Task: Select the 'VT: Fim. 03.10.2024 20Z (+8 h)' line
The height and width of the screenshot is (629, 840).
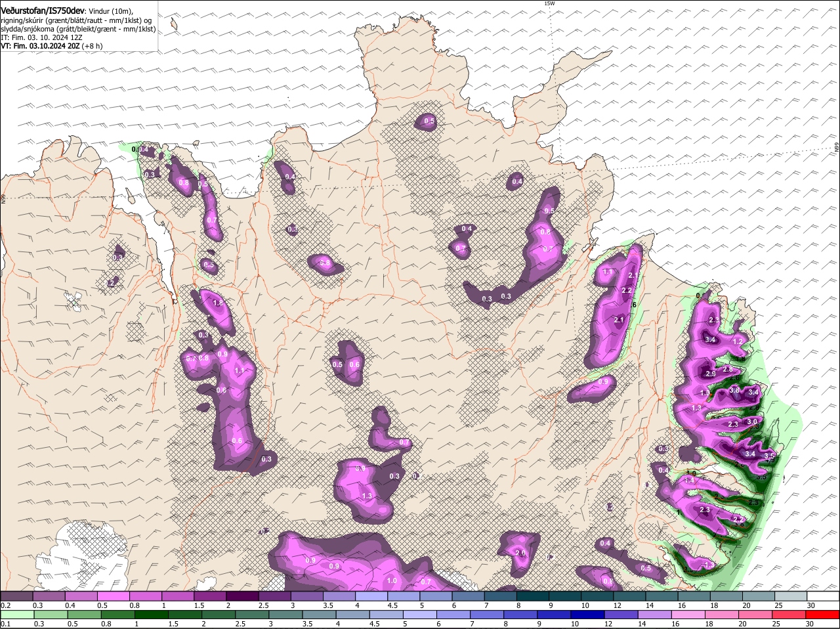Action: coord(52,46)
